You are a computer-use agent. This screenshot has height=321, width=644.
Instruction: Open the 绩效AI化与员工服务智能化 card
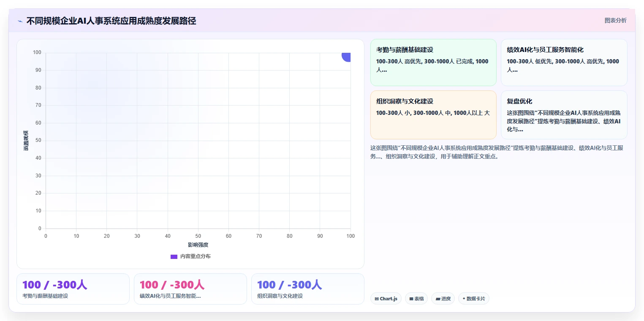(564, 63)
